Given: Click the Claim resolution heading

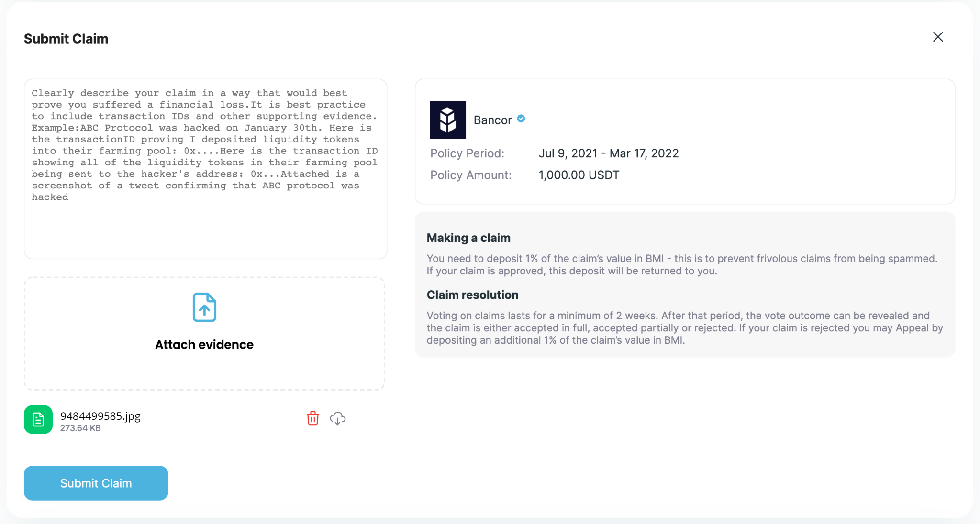Looking at the screenshot, I should [x=472, y=295].
